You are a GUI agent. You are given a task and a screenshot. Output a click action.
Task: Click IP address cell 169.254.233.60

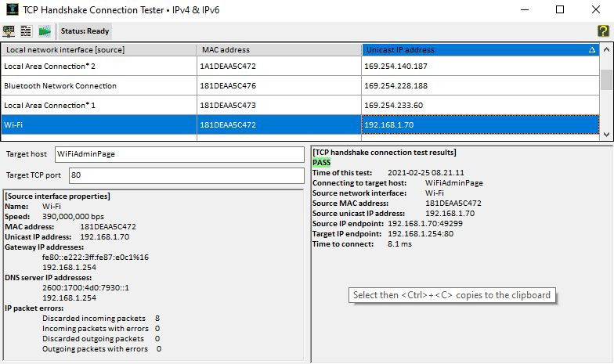(x=481, y=105)
